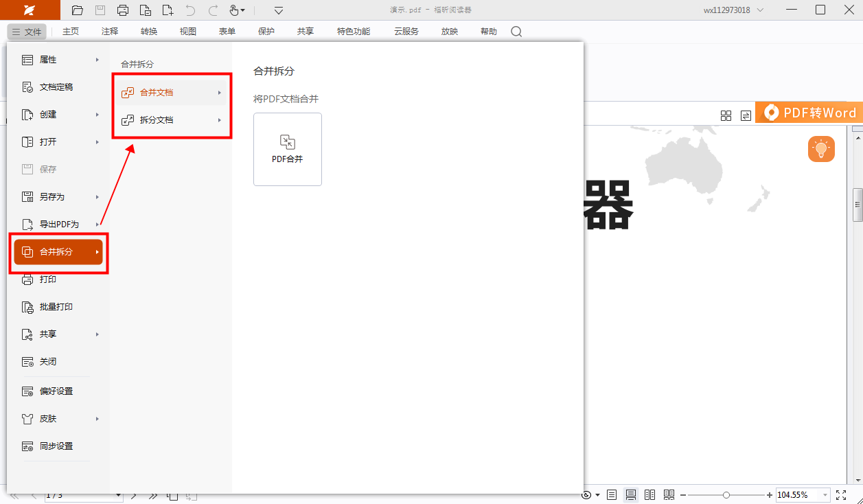Click the vertical scrollbar thumb on right
Image resolution: width=863 pixels, height=504 pixels.
(858, 205)
